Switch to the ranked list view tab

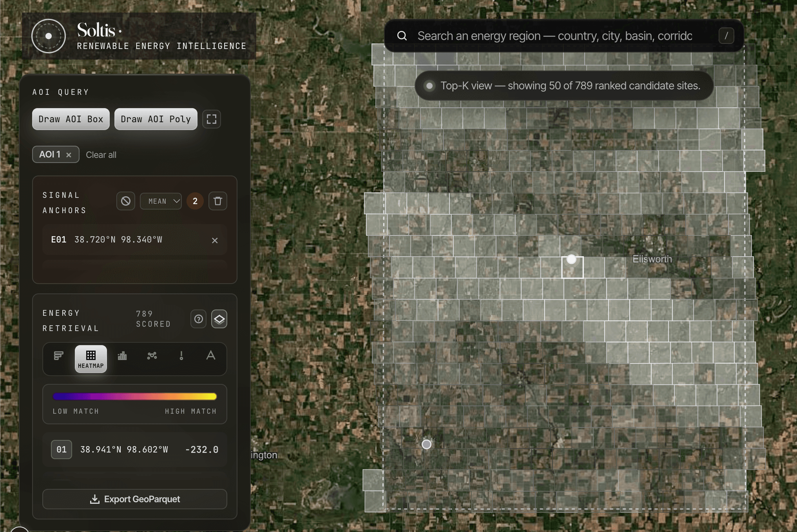click(59, 356)
